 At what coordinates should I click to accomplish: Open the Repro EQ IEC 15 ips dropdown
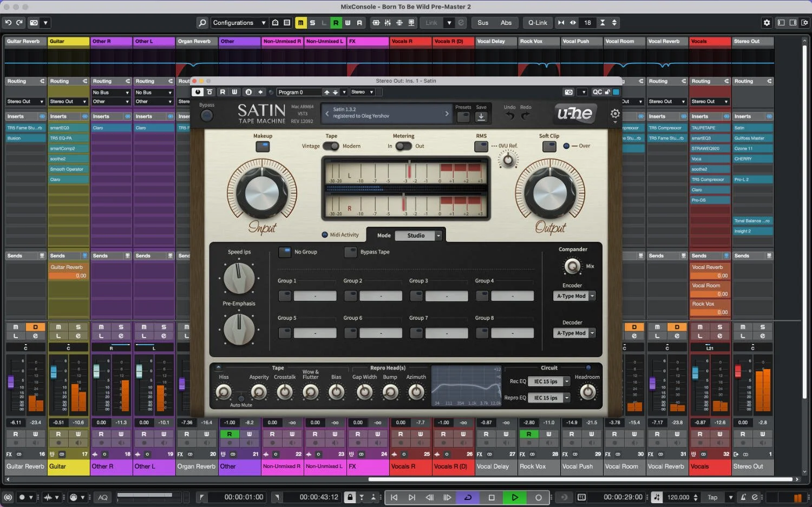click(549, 398)
